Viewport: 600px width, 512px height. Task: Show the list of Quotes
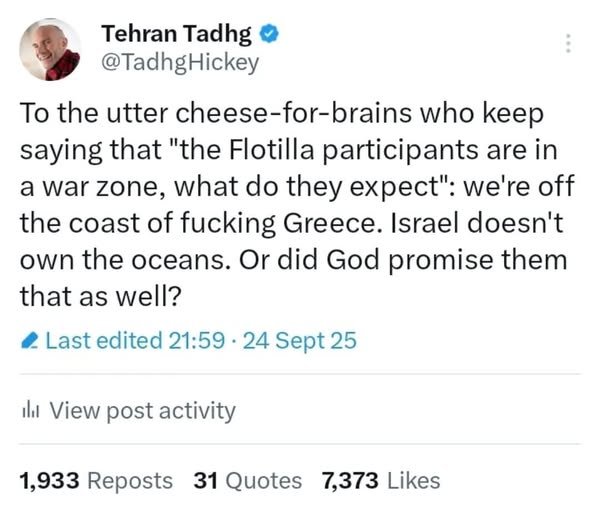coord(262,480)
